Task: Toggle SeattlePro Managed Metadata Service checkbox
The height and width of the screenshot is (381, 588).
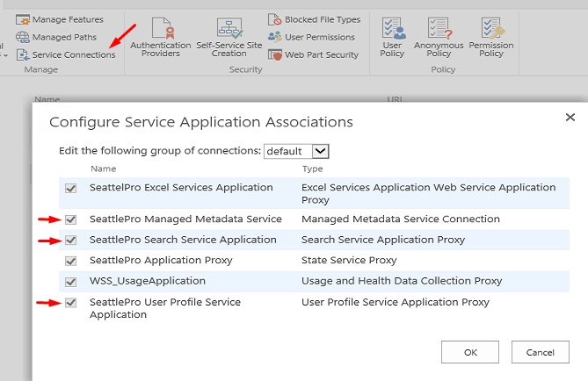Action: 71,219
